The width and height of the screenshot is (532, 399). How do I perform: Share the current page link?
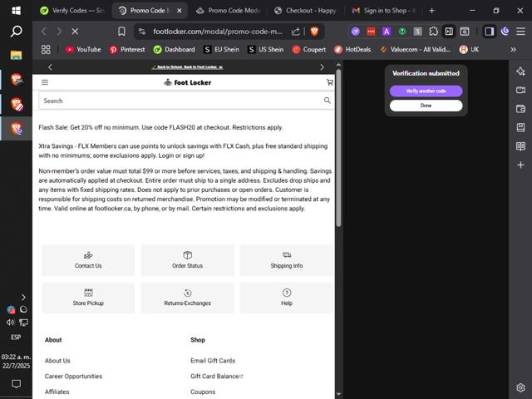pyautogui.click(x=296, y=32)
